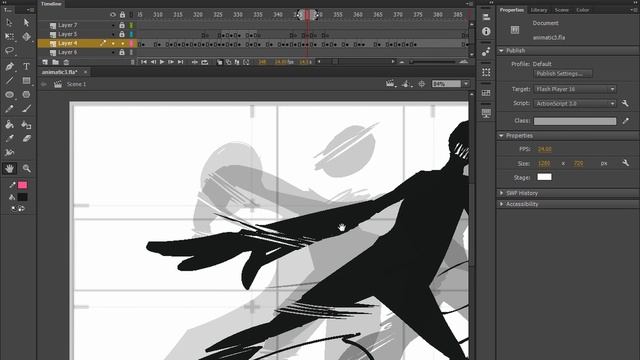The width and height of the screenshot is (640, 360).
Task: Edit class definition pencil icon
Action: pos(626,121)
